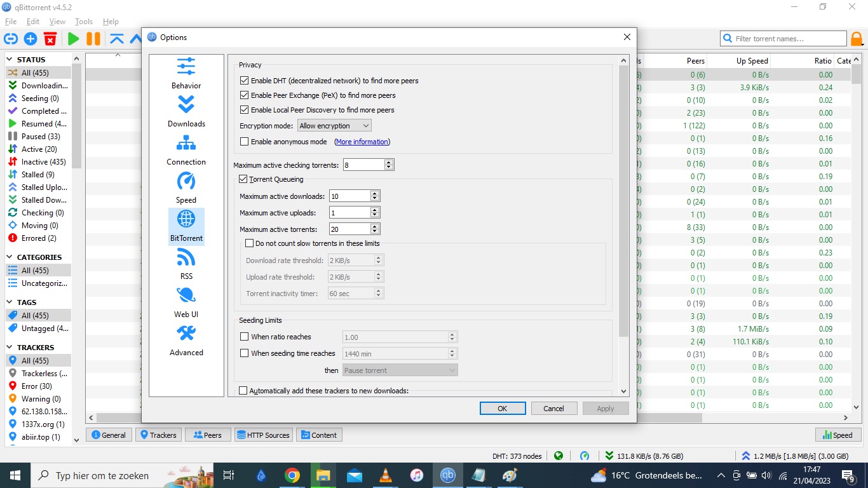Switch to the HTTP Sources tab

(x=263, y=435)
